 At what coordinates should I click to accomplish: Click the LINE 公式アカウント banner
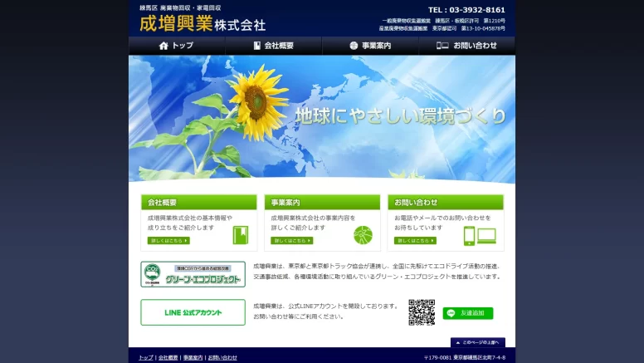pos(193,312)
